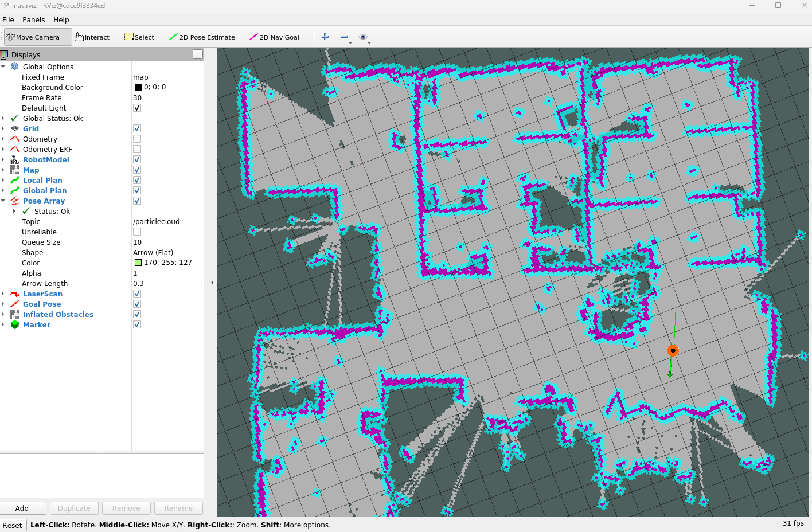Open the Background Color black swatch
This screenshot has height=532, width=812.
tap(138, 87)
